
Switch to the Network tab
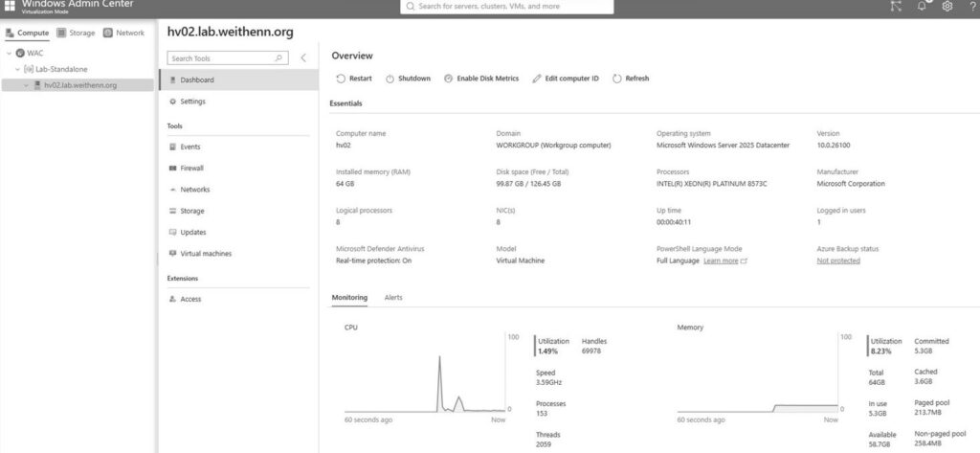tap(123, 33)
